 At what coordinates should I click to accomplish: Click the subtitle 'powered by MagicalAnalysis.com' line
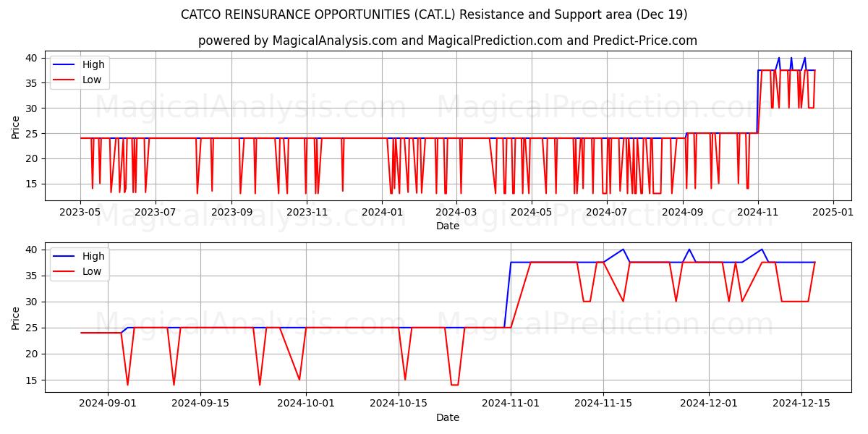click(448, 41)
